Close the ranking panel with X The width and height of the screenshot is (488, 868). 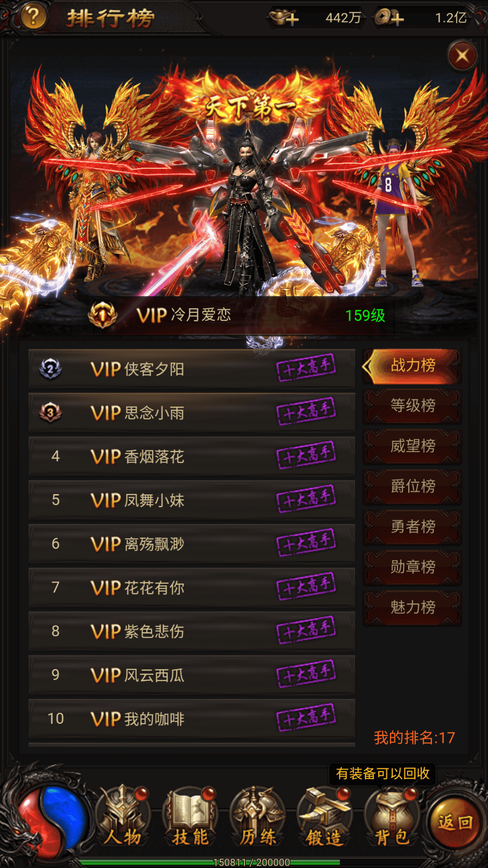[x=462, y=56]
